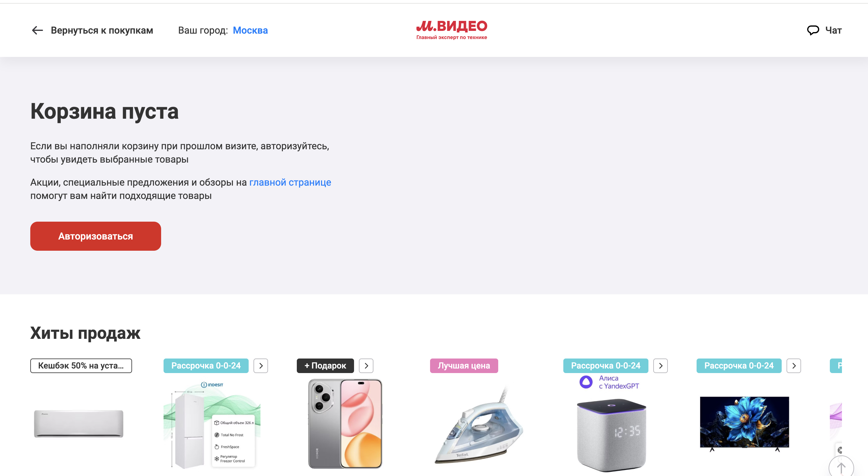The width and height of the screenshot is (868, 476).
Task: Click the scroll-to-top arrow button
Action: (x=841, y=467)
